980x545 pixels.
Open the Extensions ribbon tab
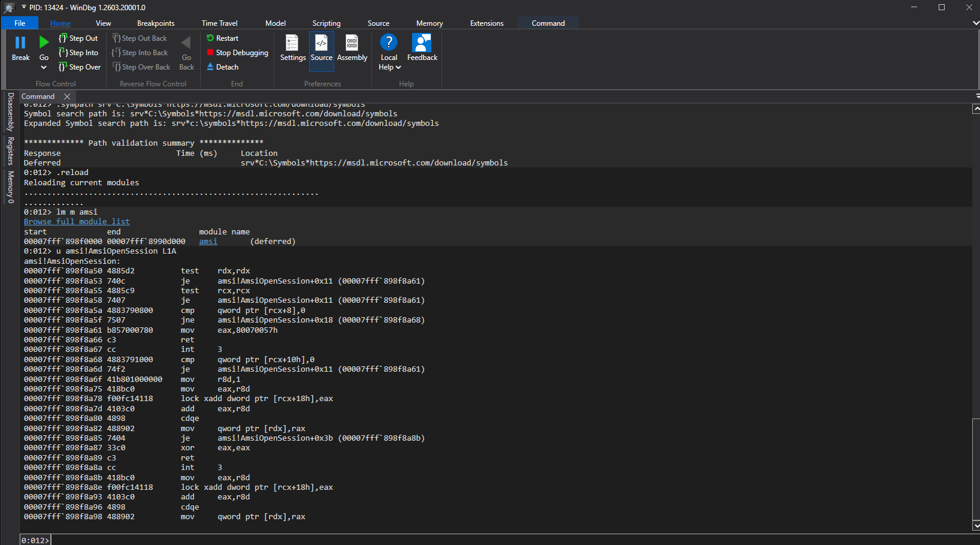(487, 23)
